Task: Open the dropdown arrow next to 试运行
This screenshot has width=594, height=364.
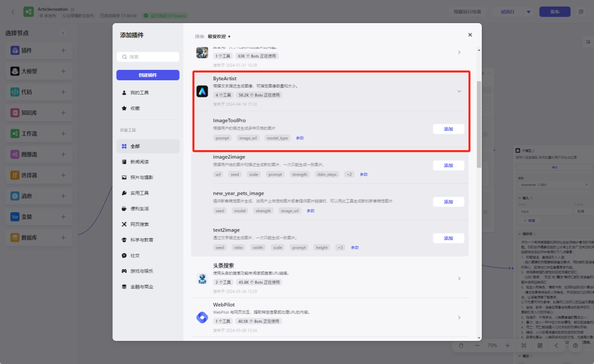Action: 529,12
